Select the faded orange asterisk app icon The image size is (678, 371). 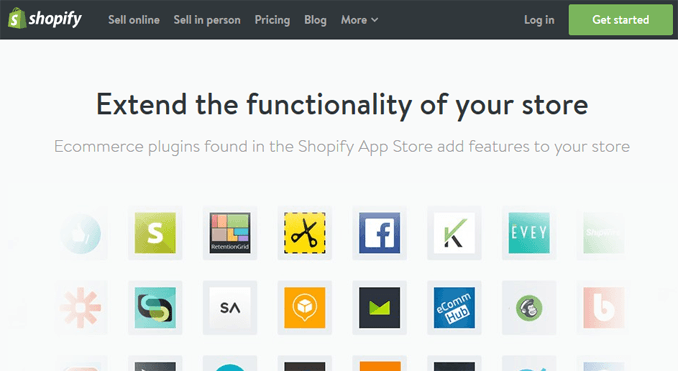81,307
